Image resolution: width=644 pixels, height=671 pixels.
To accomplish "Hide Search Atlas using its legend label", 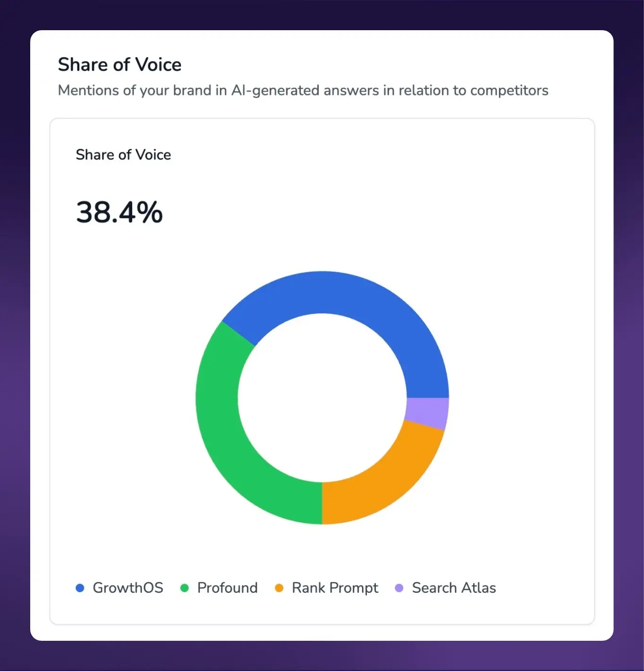I will coord(454,588).
